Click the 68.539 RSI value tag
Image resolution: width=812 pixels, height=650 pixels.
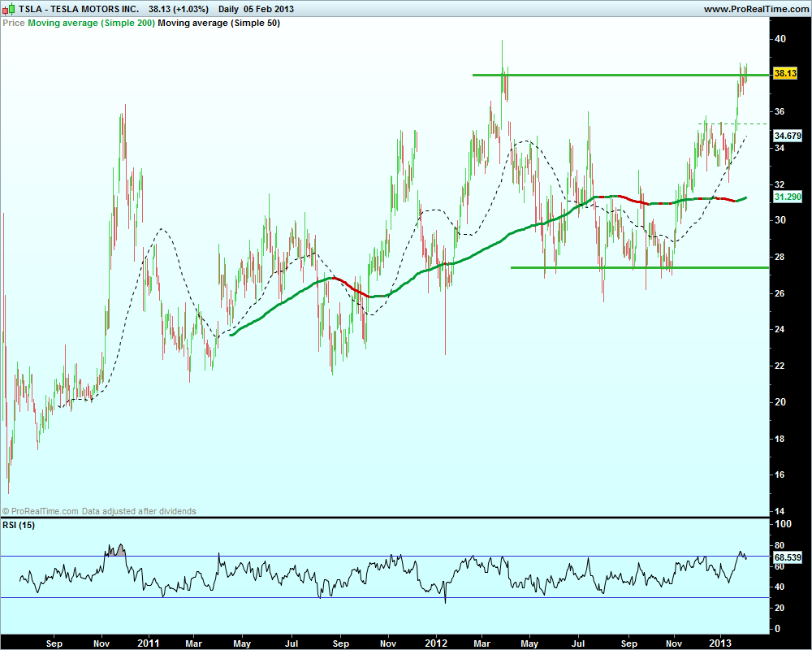click(787, 557)
